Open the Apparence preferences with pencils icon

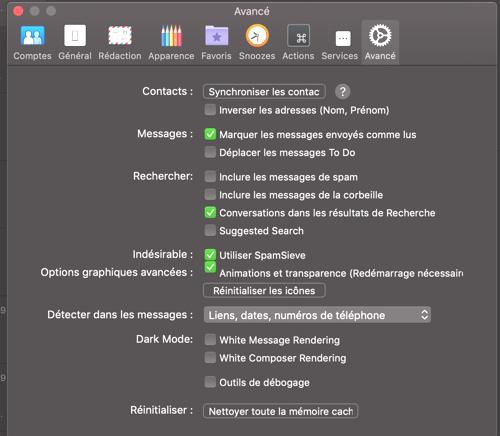[171, 43]
